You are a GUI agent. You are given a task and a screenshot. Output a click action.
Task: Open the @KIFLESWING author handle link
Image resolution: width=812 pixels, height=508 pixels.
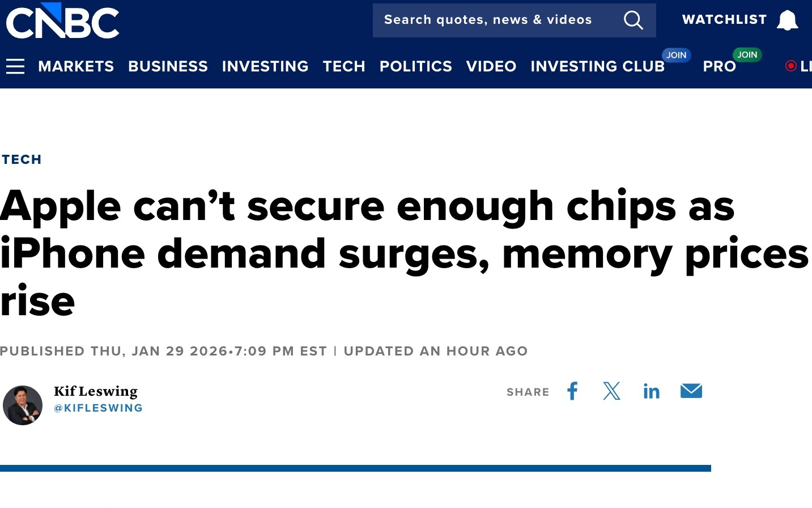tap(99, 408)
